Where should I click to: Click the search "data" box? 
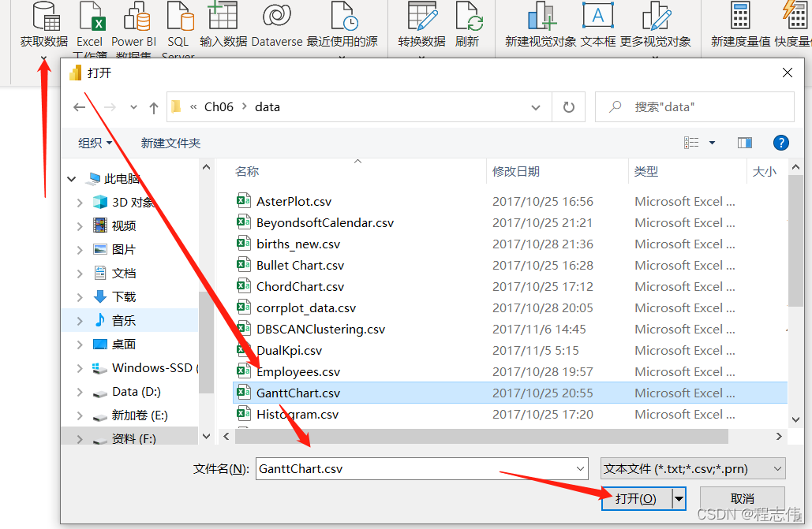point(694,107)
